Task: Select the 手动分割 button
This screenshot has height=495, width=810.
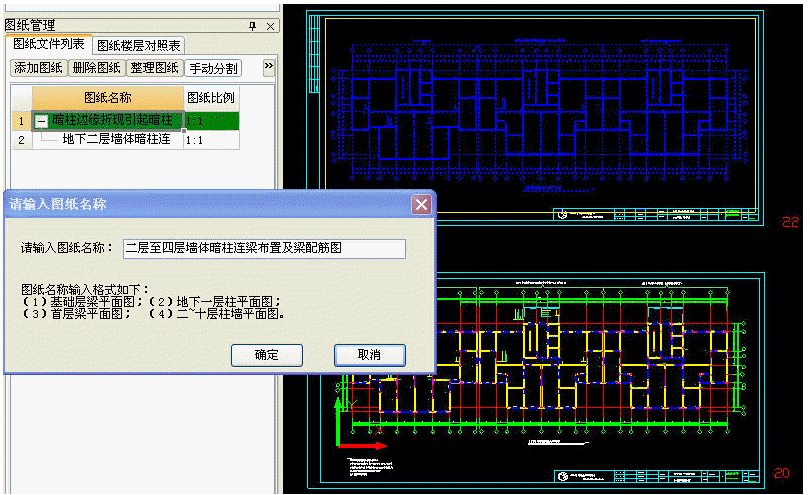Action: [213, 68]
